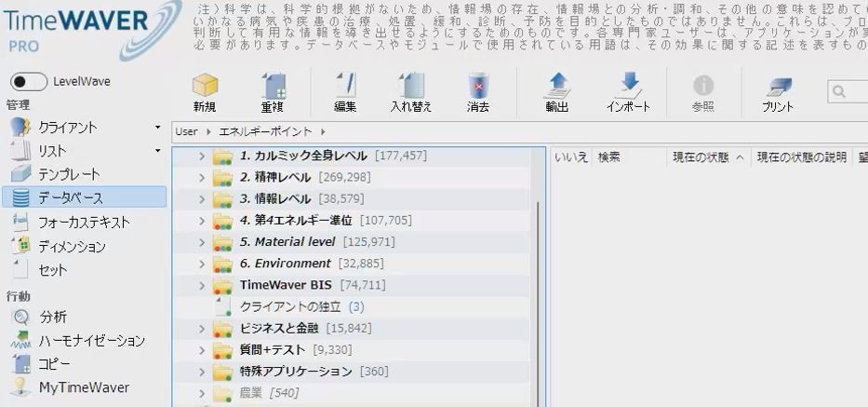Click the インポート (Import) download icon
This screenshot has width=868, height=407.
pos(628,86)
